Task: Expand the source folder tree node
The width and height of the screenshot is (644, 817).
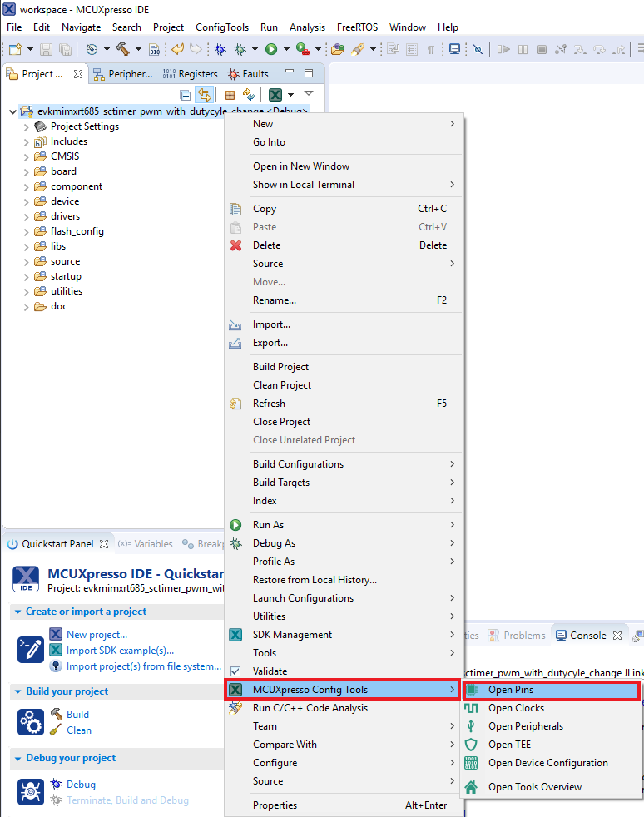Action: pyautogui.click(x=26, y=261)
